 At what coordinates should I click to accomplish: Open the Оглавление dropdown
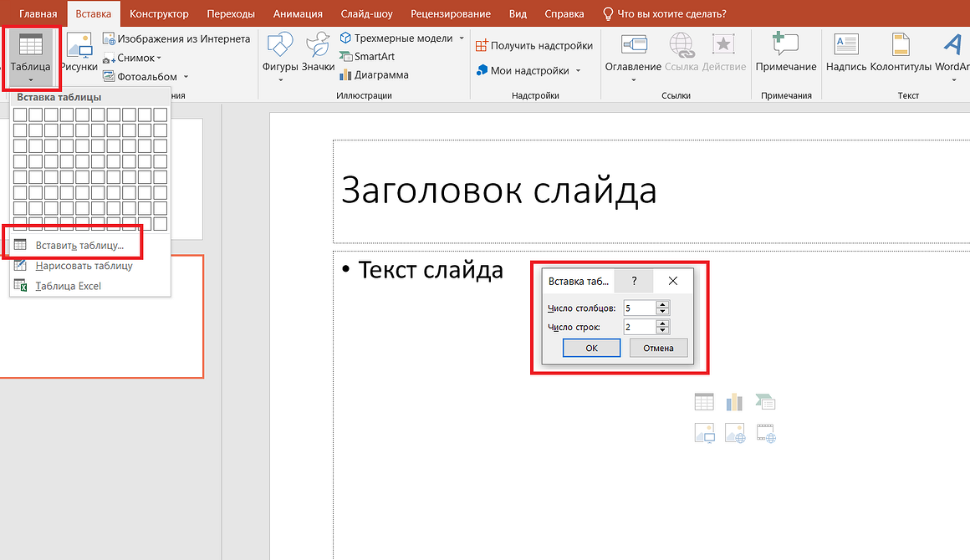point(633,80)
